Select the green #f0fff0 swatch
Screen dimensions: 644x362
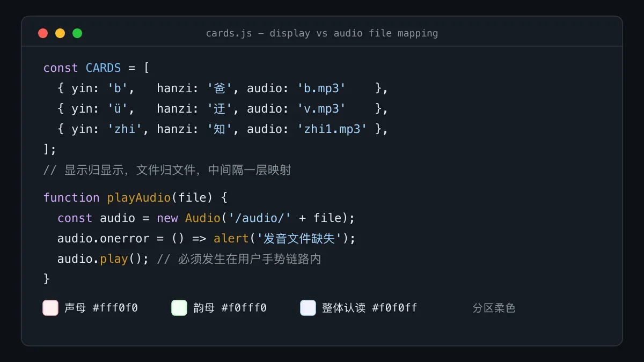click(179, 308)
